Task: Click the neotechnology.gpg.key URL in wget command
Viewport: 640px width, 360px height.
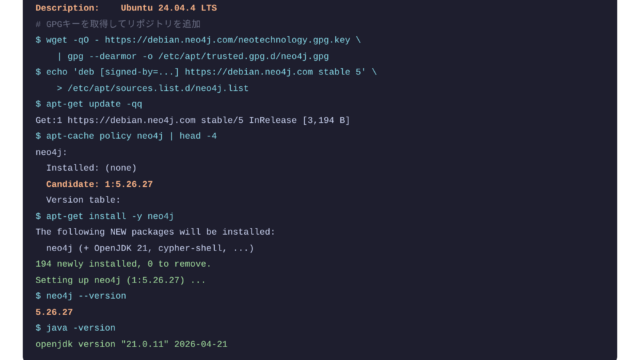Action: (x=227, y=40)
